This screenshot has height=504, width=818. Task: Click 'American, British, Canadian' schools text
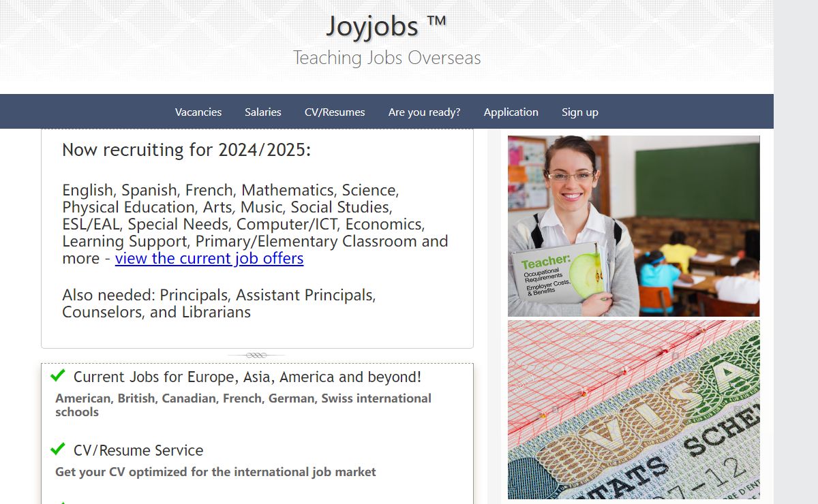point(243,405)
